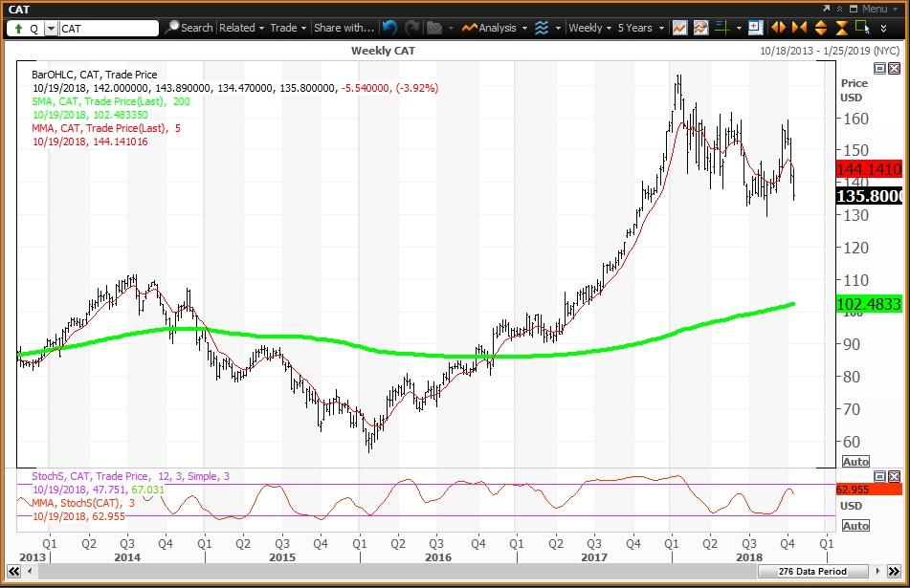Open the 5 Years range dropdown

pos(641,28)
